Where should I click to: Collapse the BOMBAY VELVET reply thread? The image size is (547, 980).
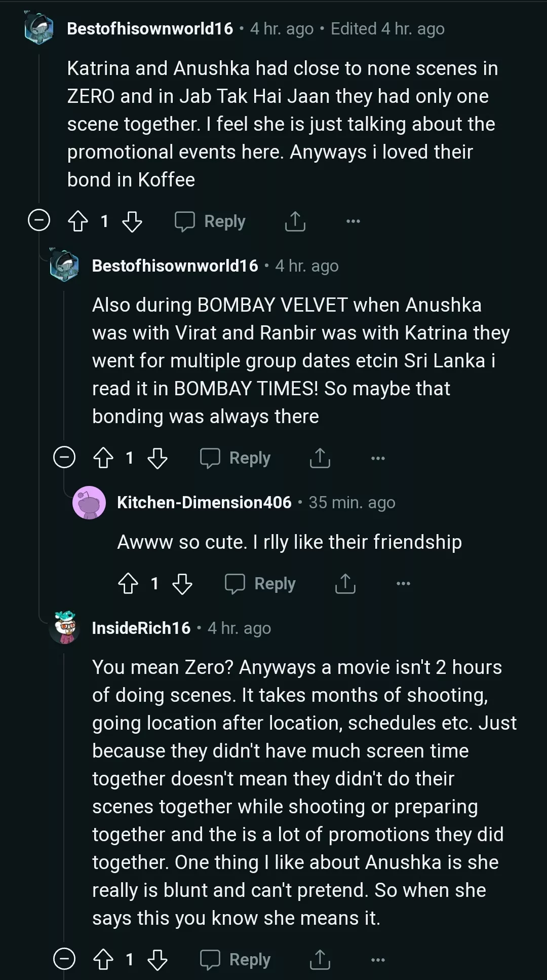coord(64,458)
